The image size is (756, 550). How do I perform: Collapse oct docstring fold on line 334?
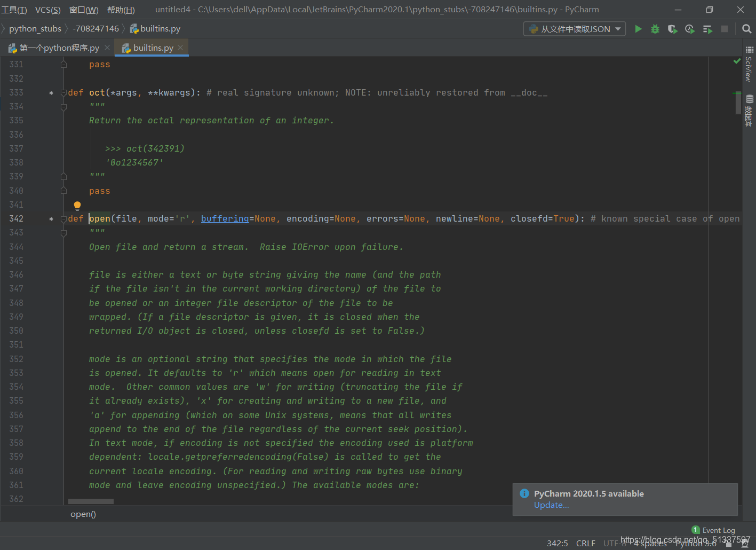63,106
